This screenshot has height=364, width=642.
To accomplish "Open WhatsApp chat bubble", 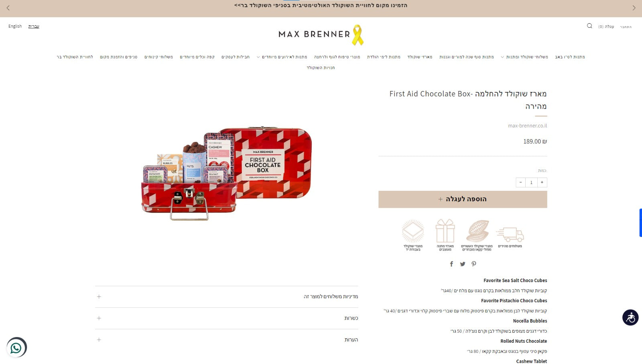I will [x=16, y=348].
